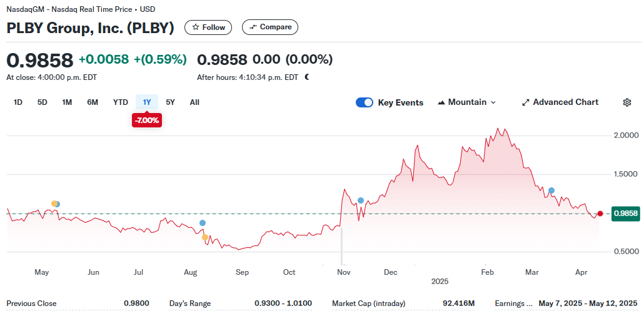Click the after-hours moon icon

coord(306,77)
